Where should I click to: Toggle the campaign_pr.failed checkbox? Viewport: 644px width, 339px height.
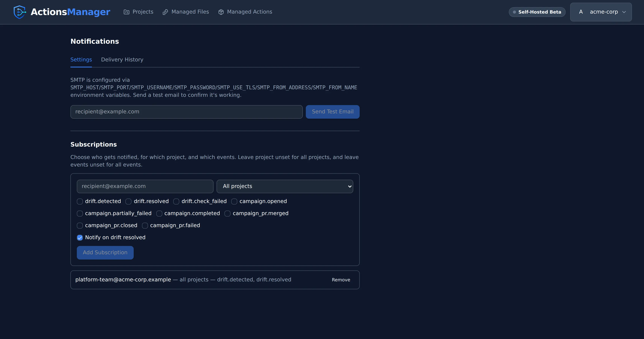(x=145, y=225)
